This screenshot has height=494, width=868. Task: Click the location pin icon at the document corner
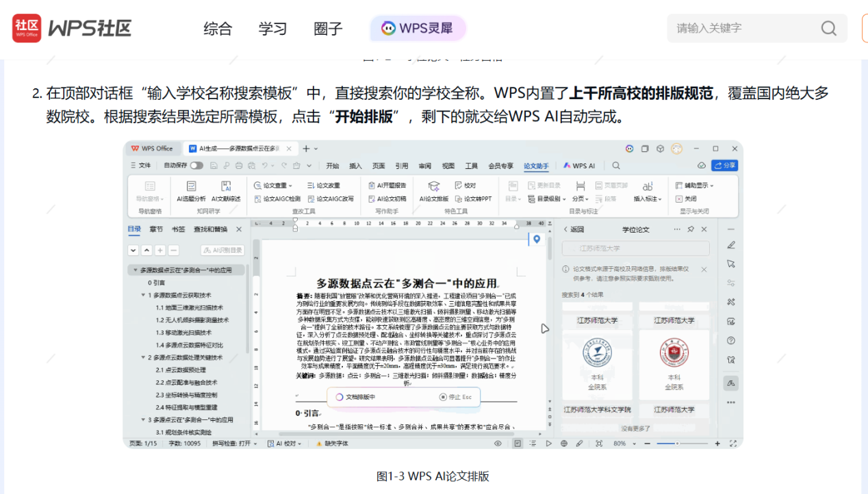(x=537, y=239)
